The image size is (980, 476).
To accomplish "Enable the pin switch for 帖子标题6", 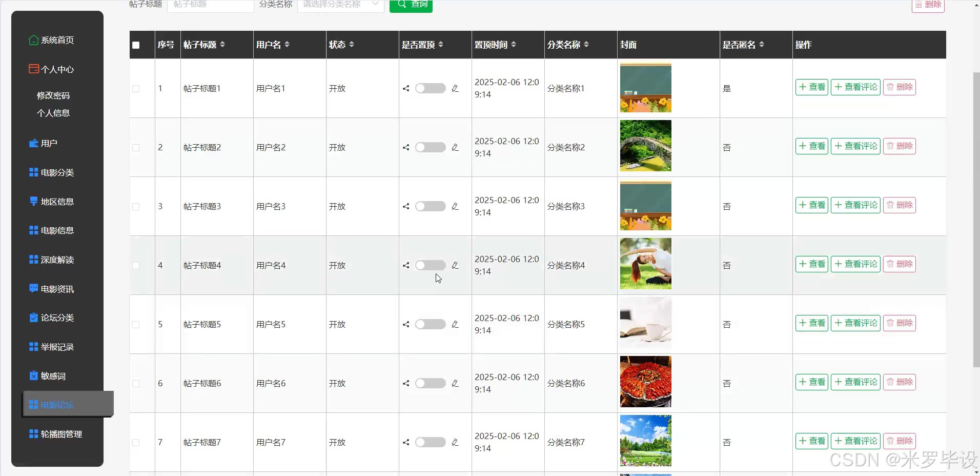I will click(x=431, y=383).
